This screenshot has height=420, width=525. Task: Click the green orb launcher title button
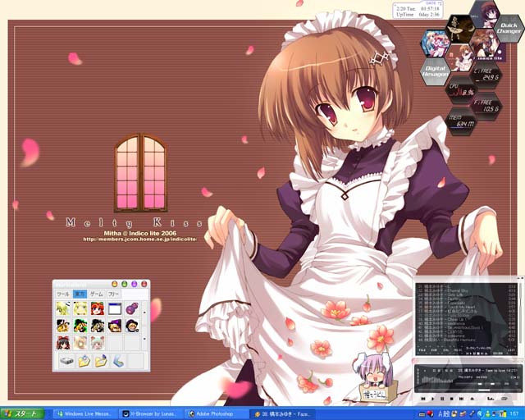[125, 284]
